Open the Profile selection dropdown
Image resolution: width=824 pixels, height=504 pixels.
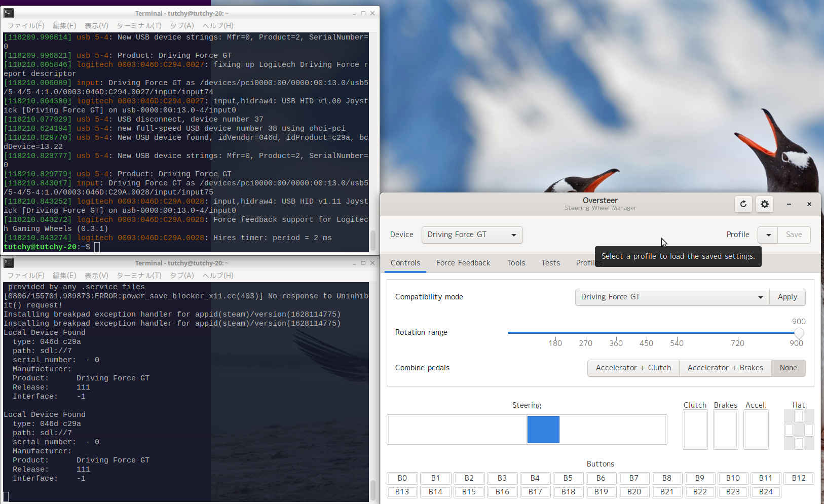pyautogui.click(x=767, y=235)
